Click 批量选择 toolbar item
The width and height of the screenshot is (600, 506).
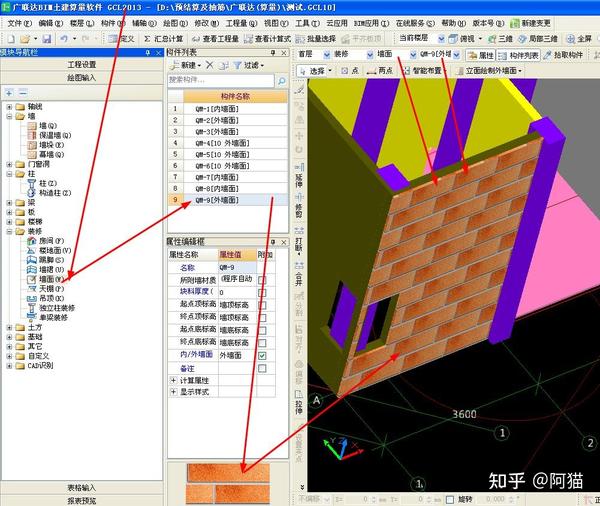click(x=316, y=39)
